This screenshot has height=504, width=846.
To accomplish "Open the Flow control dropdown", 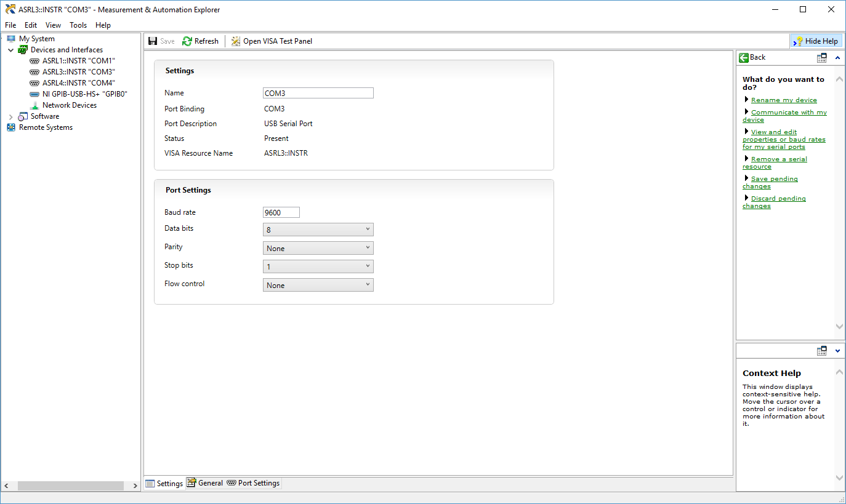I will pyautogui.click(x=318, y=285).
